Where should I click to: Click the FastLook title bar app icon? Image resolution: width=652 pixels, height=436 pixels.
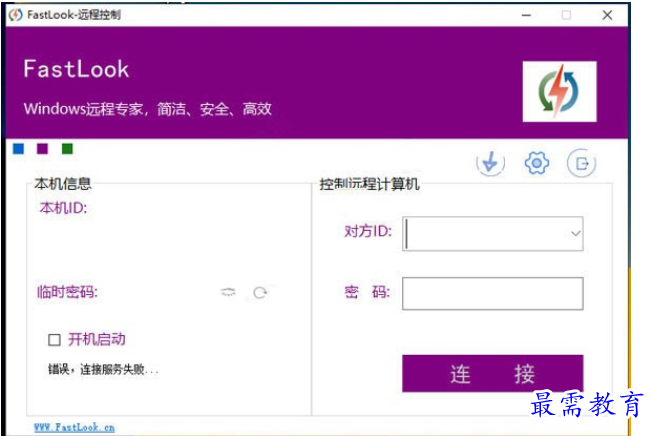[x=16, y=15]
